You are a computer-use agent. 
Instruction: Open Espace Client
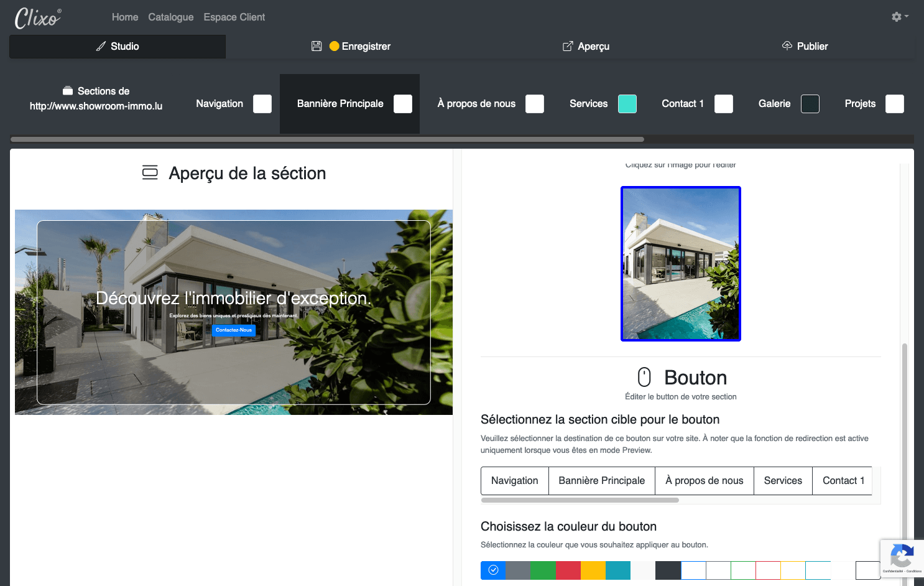click(x=234, y=17)
